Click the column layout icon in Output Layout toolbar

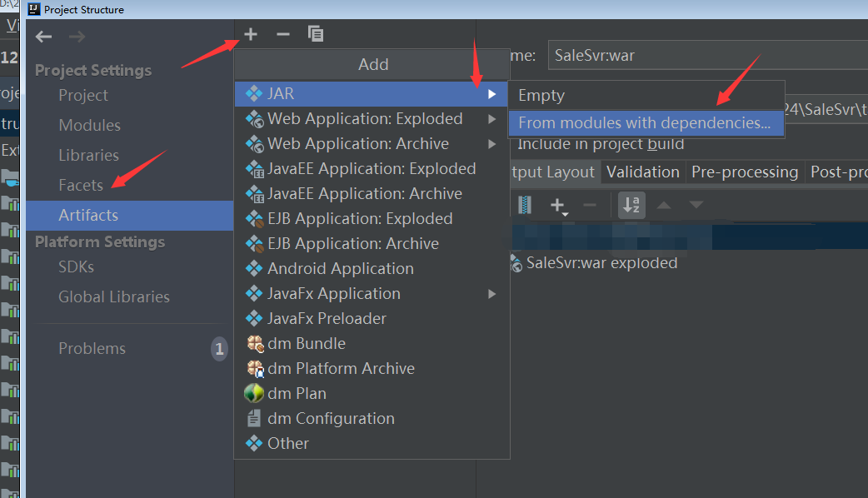coord(525,206)
